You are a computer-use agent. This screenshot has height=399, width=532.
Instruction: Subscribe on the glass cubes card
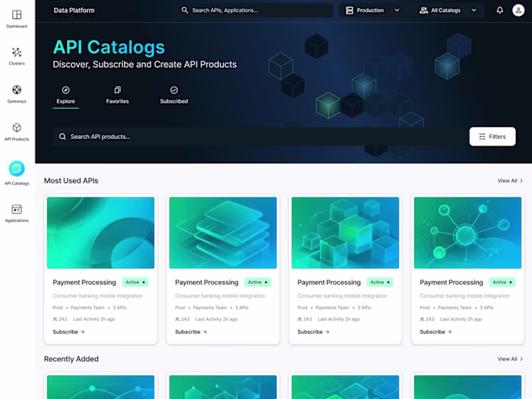point(313,332)
